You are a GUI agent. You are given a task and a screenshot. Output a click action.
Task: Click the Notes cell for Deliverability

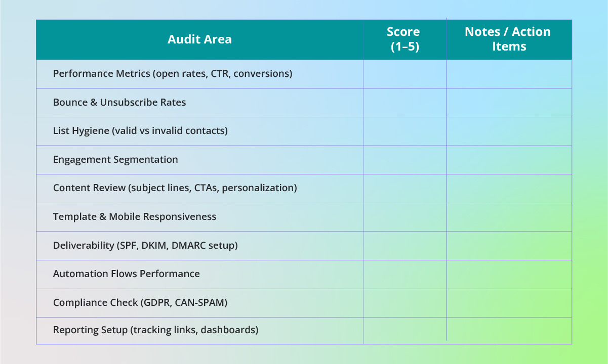pyautogui.click(x=509, y=246)
